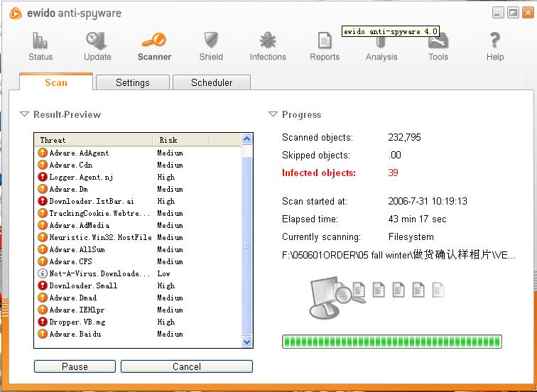Click the scanned objects value 232,795
This screenshot has width=537, height=392.
point(404,137)
